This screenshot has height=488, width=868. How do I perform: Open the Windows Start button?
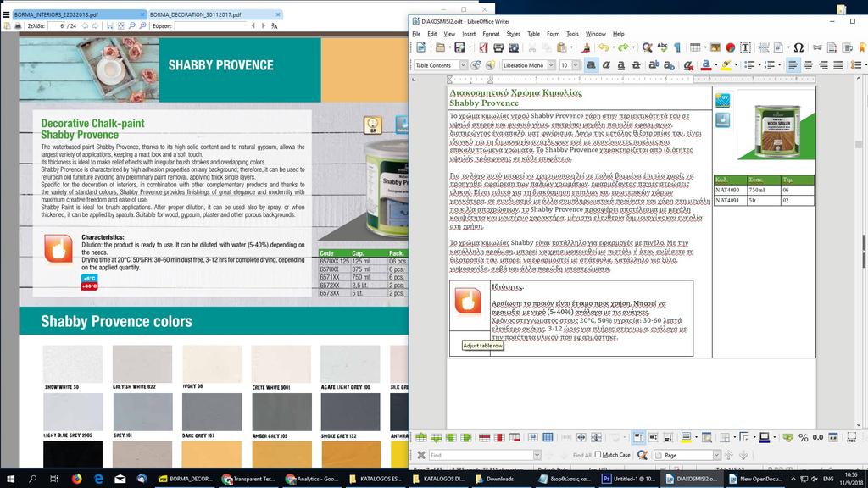click(10, 480)
